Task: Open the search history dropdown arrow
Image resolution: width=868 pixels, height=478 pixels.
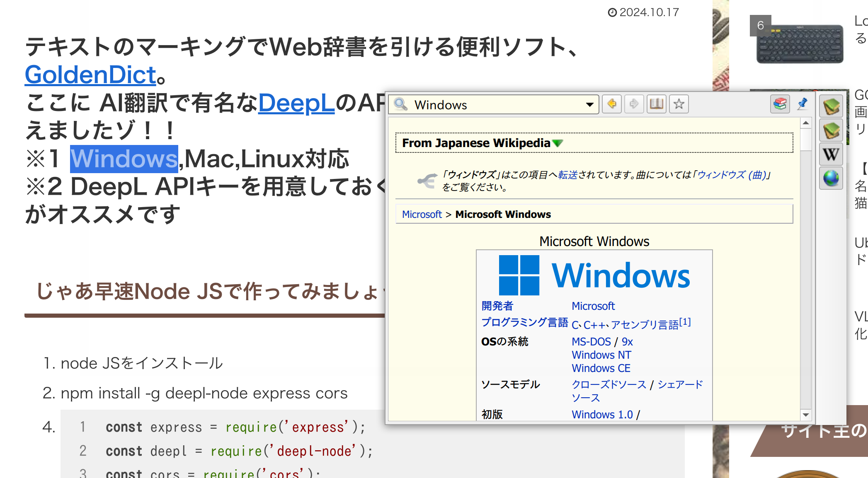Action: point(589,104)
